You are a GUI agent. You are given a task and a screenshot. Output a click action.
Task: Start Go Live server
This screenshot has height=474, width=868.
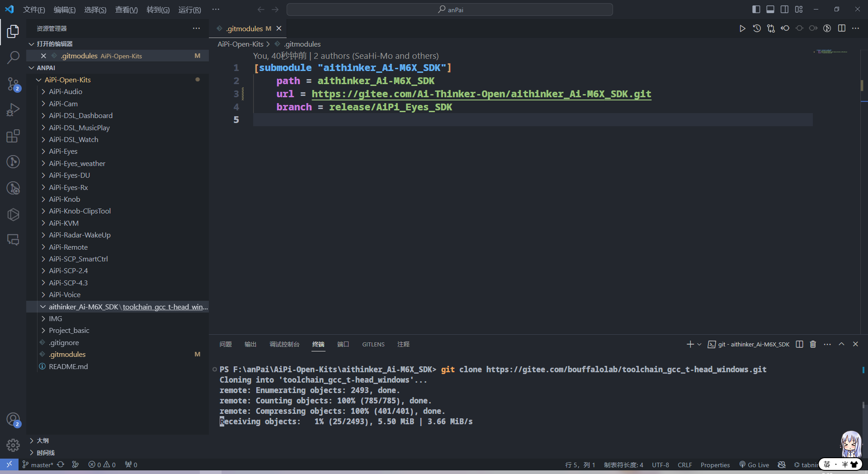pos(754,465)
